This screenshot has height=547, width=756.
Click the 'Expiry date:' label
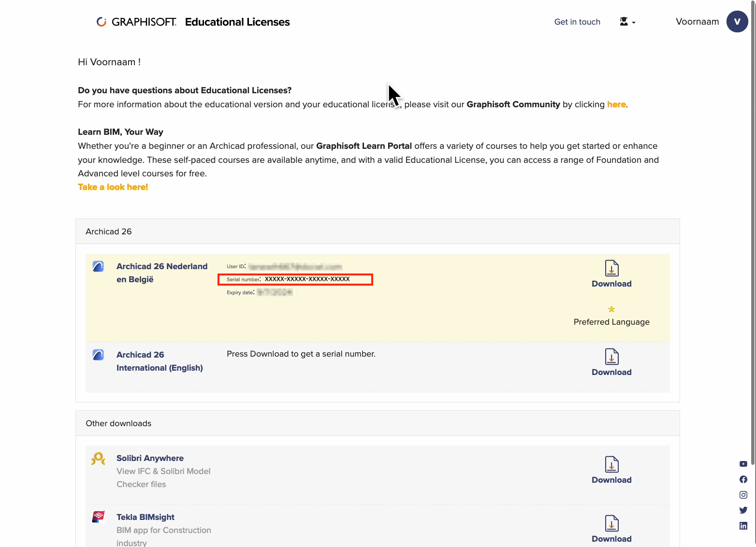coord(241,292)
